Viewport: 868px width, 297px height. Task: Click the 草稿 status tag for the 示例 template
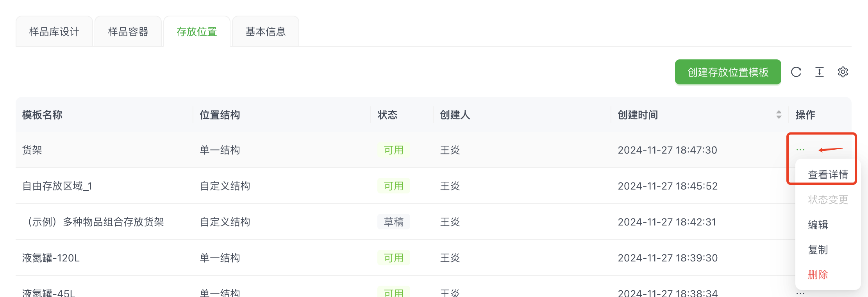click(x=393, y=222)
